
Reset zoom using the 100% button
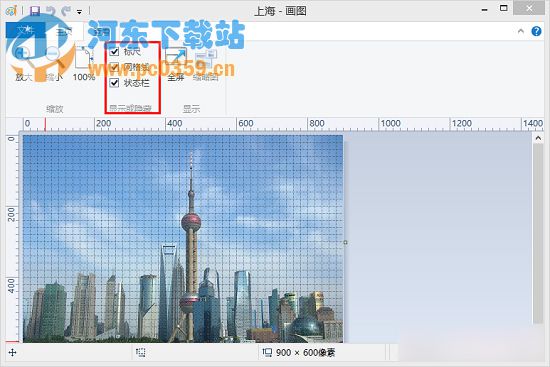coord(84,64)
